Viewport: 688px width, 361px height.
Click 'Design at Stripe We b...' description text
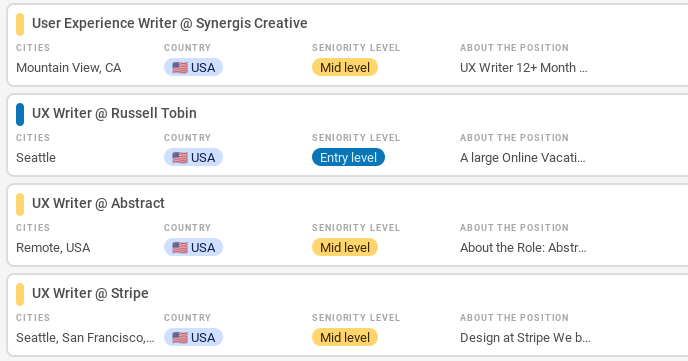(525, 337)
